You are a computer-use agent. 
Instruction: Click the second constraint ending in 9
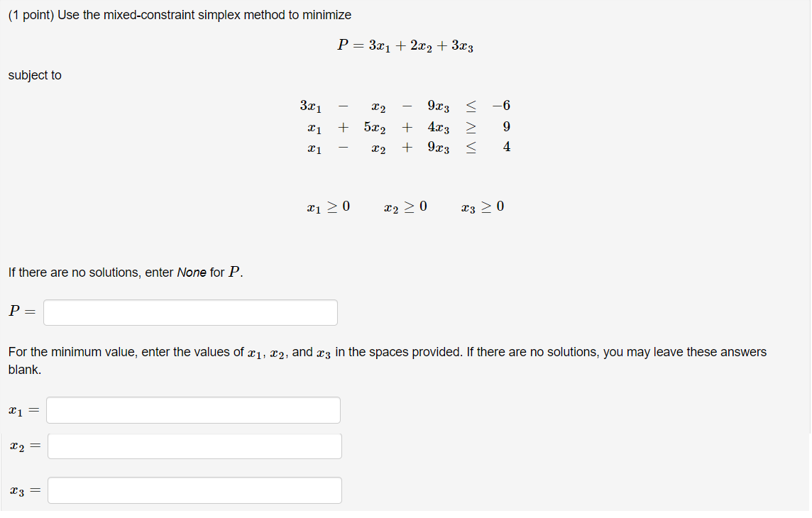405,127
